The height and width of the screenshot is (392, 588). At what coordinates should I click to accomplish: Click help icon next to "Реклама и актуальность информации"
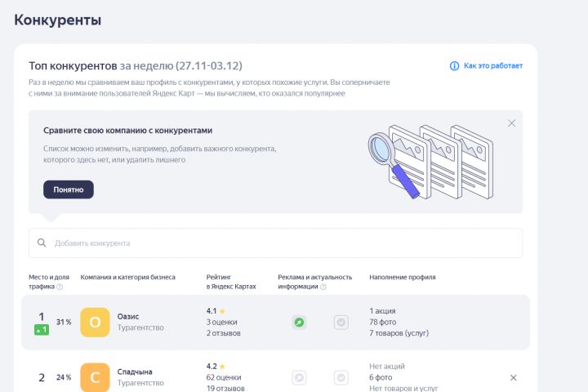tap(323, 287)
